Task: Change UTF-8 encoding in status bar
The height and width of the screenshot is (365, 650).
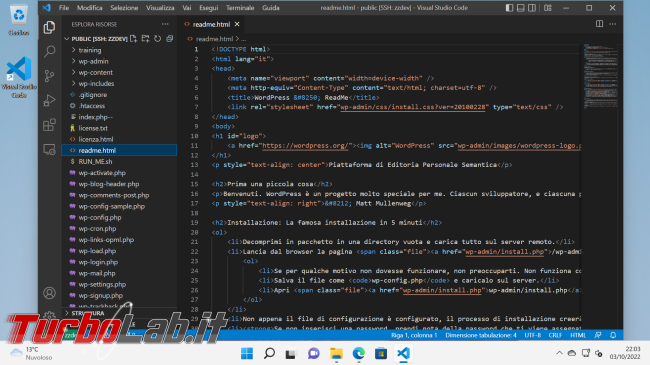Action: 533,335
